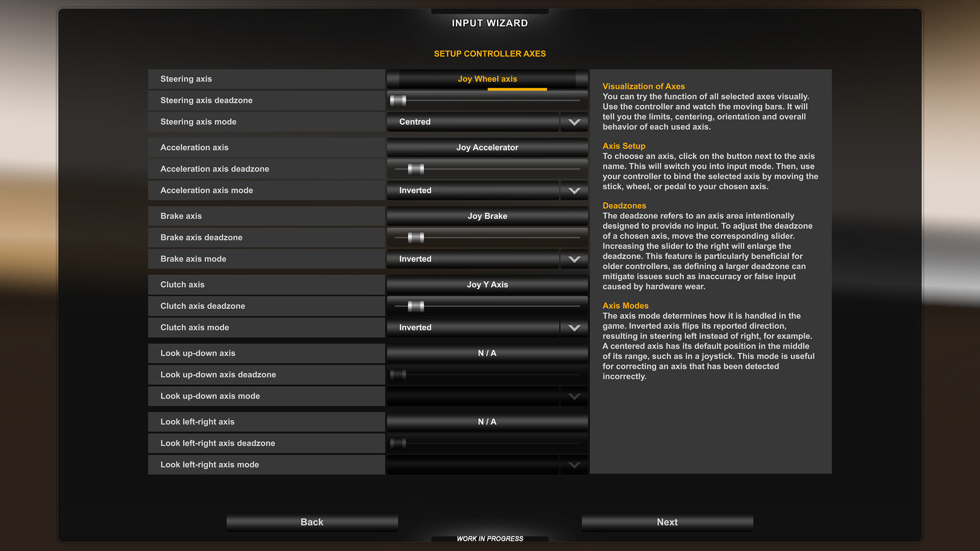Screen dimensions: 980x551
Task: Expand the Acceleration axis mode dropdown
Action: coord(574,190)
